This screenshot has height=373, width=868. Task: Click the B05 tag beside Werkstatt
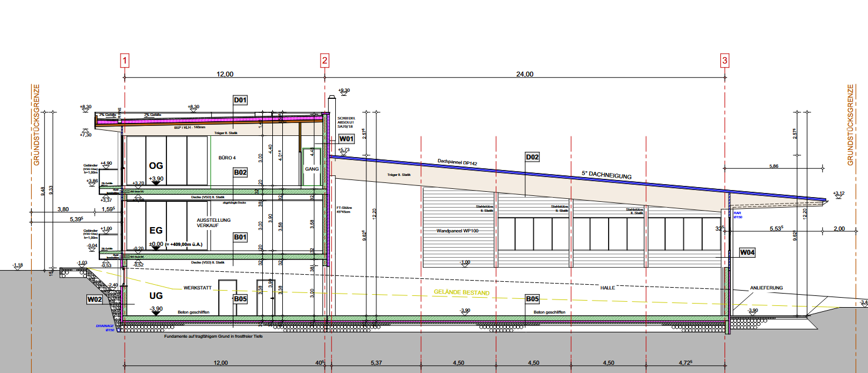point(240,299)
